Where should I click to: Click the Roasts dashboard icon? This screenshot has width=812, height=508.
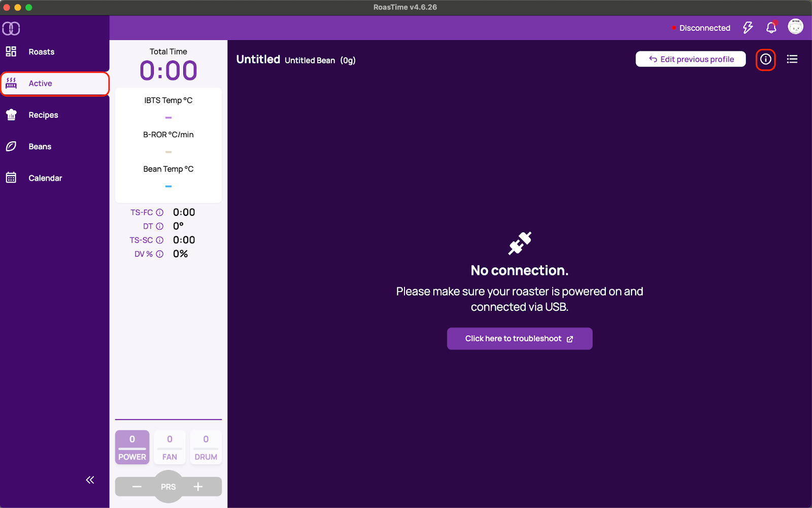point(11,51)
